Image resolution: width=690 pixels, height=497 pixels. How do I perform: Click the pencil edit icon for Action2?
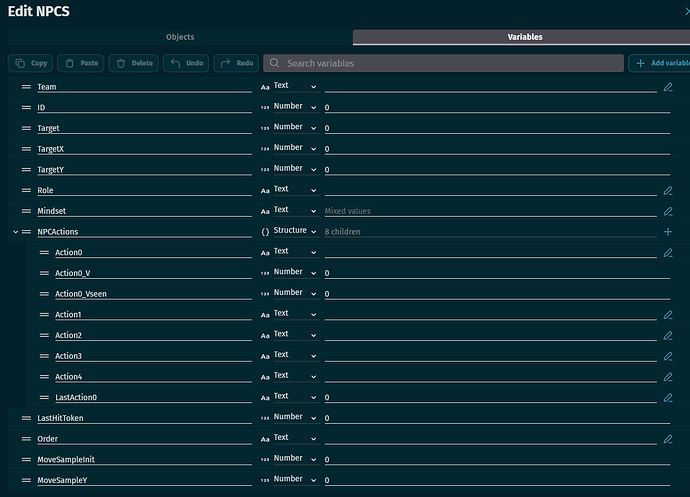point(668,335)
